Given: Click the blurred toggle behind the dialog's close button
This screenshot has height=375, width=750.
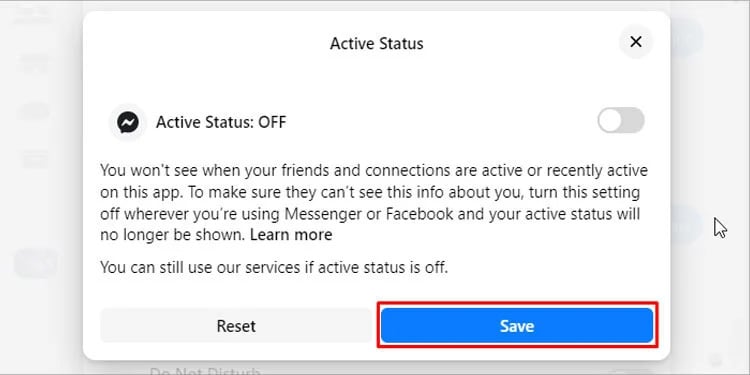Looking at the screenshot, I should tap(686, 37).
